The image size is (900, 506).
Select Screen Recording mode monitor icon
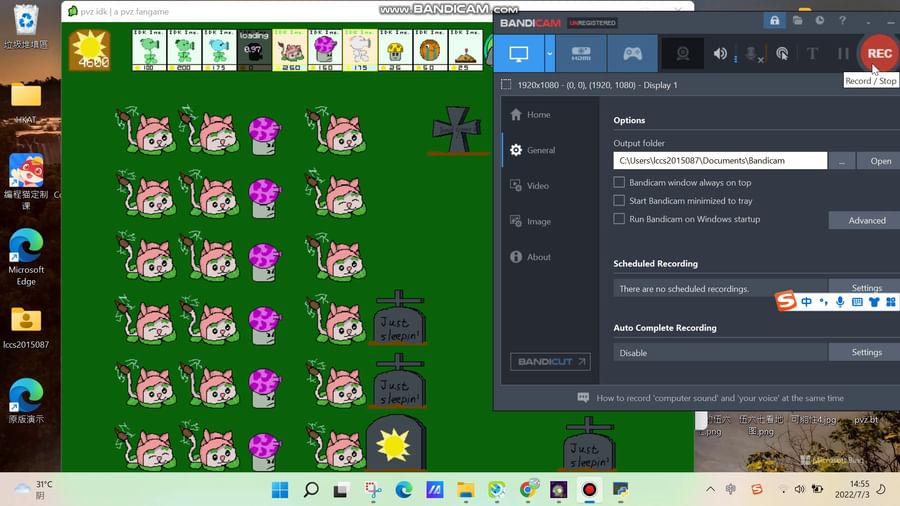pos(519,54)
